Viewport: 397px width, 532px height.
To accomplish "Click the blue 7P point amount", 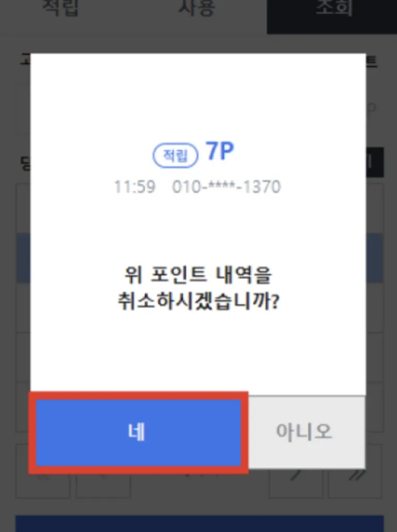I will coord(220,151).
